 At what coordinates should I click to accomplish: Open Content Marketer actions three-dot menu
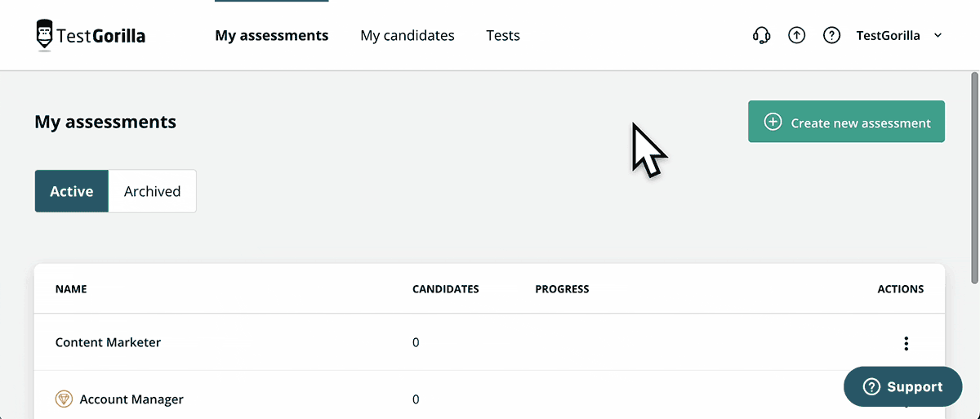point(906,343)
